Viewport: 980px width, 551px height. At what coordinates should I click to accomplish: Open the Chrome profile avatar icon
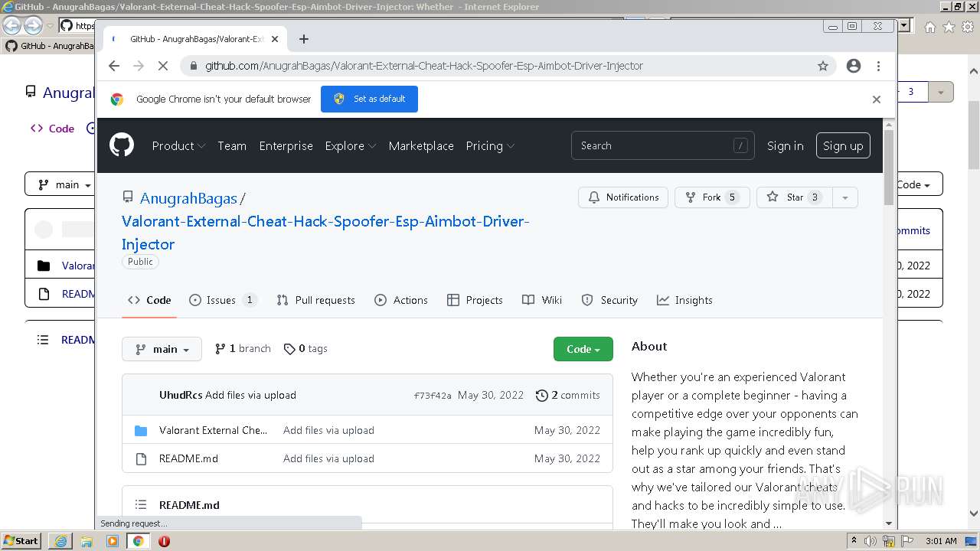tap(854, 66)
